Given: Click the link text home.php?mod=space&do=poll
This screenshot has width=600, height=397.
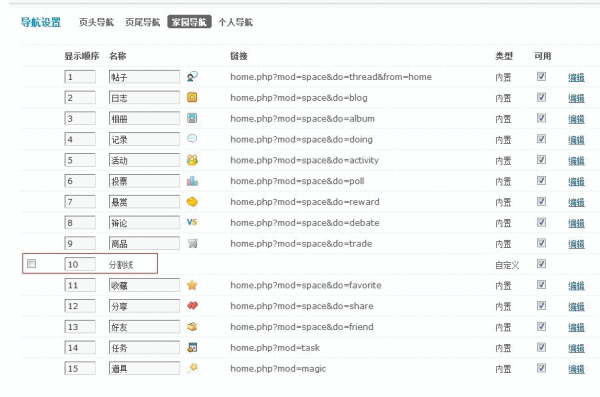Looking at the screenshot, I should [297, 181].
